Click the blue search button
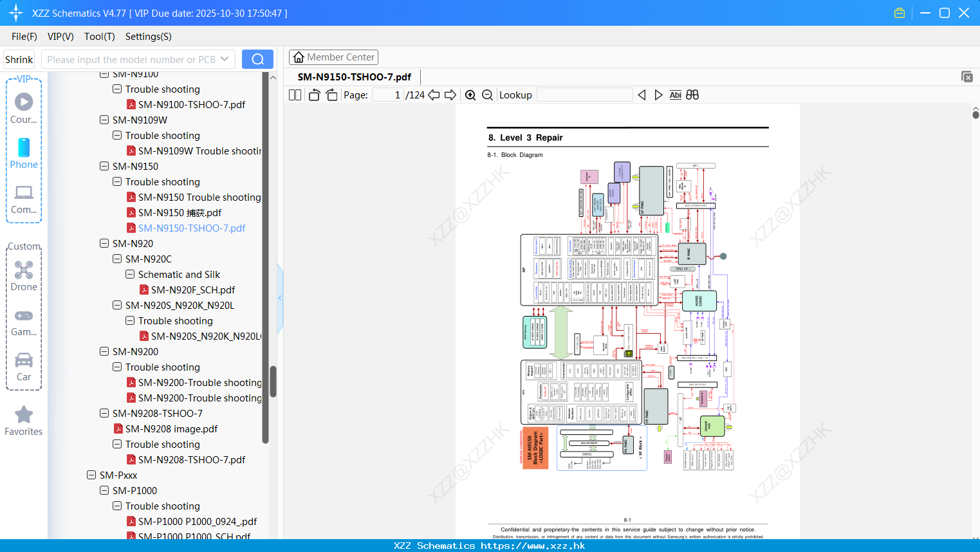The height and width of the screenshot is (552, 980). tap(257, 59)
